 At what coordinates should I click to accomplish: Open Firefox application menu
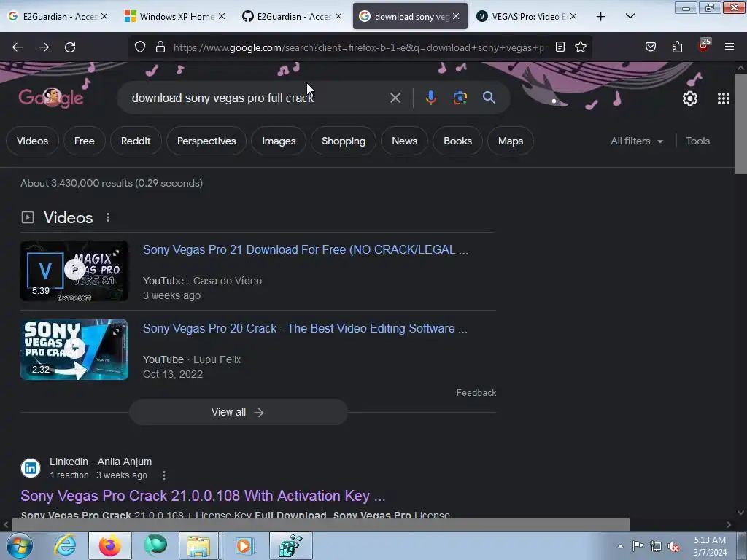[729, 47]
